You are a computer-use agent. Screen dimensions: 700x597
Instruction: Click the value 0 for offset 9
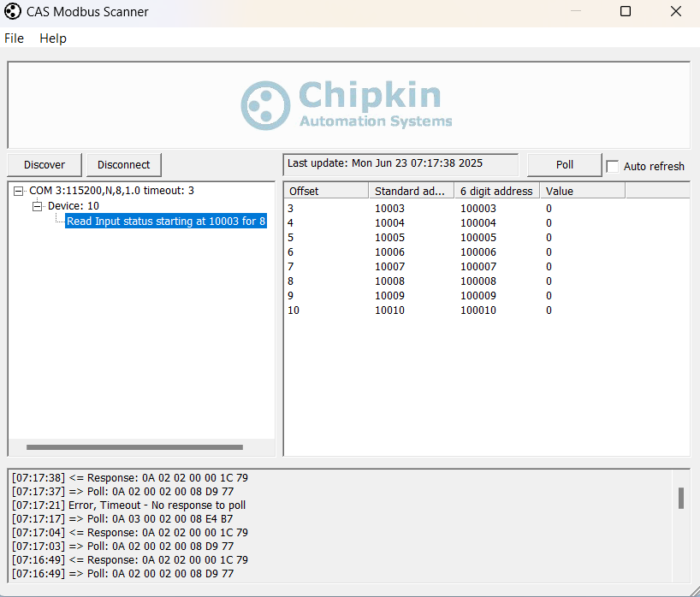pyautogui.click(x=549, y=295)
